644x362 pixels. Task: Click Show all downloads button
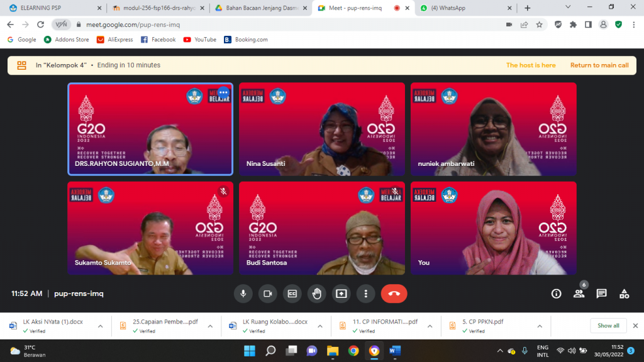(608, 326)
